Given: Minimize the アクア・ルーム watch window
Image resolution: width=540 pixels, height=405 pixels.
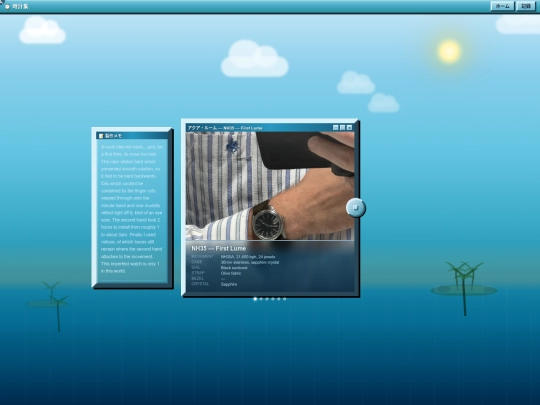Looking at the screenshot, I should click(x=336, y=127).
